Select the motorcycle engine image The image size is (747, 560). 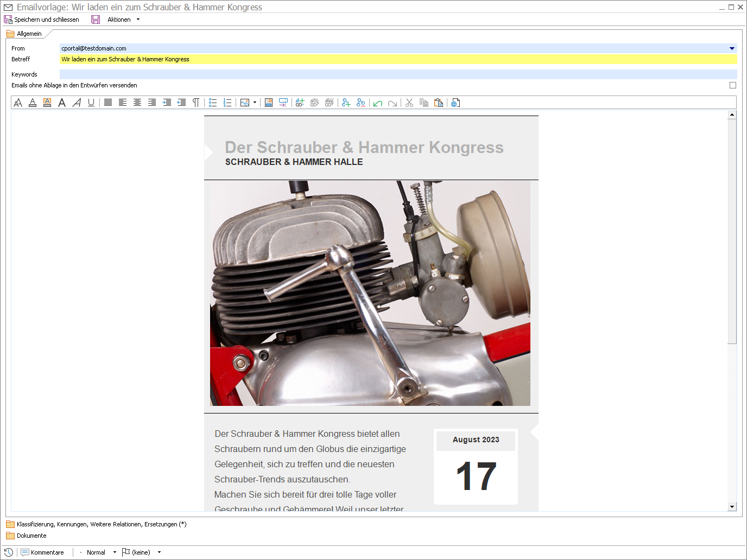[370, 293]
